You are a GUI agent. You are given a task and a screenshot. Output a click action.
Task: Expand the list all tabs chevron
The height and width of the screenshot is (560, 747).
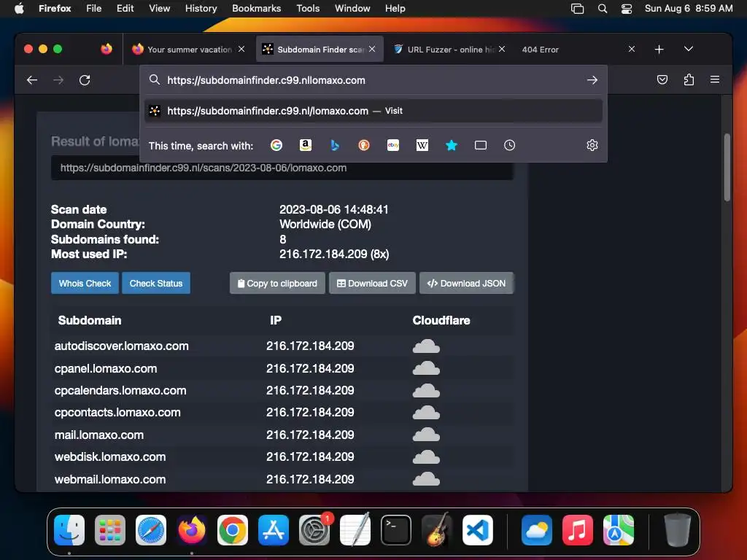point(689,49)
